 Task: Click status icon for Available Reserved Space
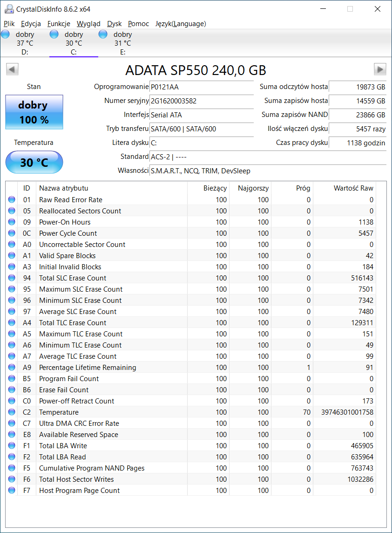pyautogui.click(x=12, y=434)
